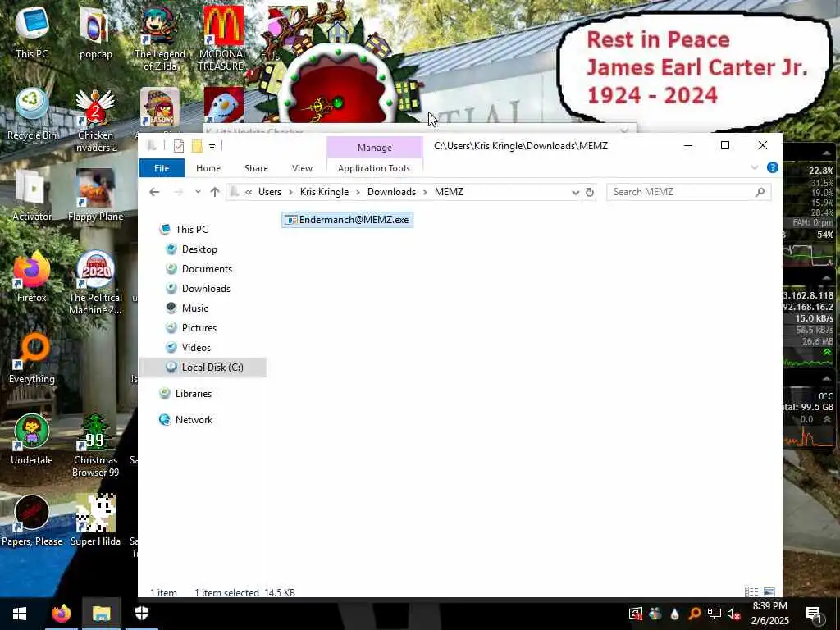Open the Activator desktop icon

click(32, 195)
